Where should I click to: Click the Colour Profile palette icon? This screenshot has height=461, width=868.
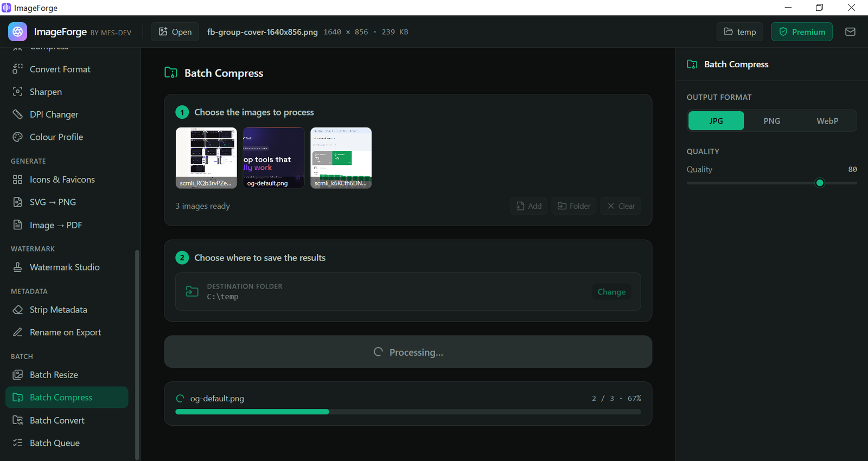tap(18, 137)
